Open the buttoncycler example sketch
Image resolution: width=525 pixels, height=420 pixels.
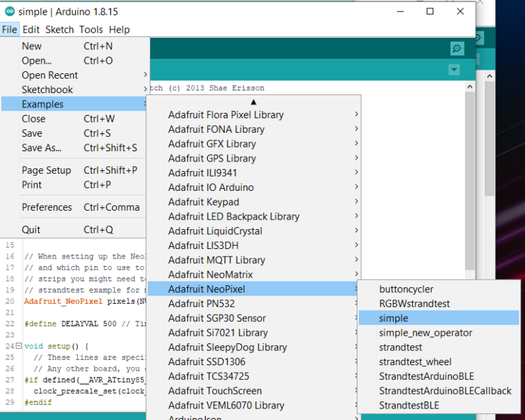tap(439, 289)
